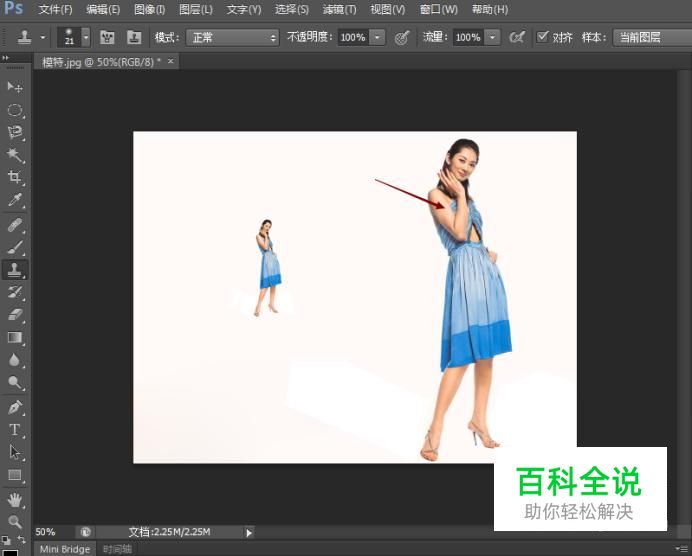The image size is (692, 556).
Task: Select the Horizontal Type tool
Action: 15,430
